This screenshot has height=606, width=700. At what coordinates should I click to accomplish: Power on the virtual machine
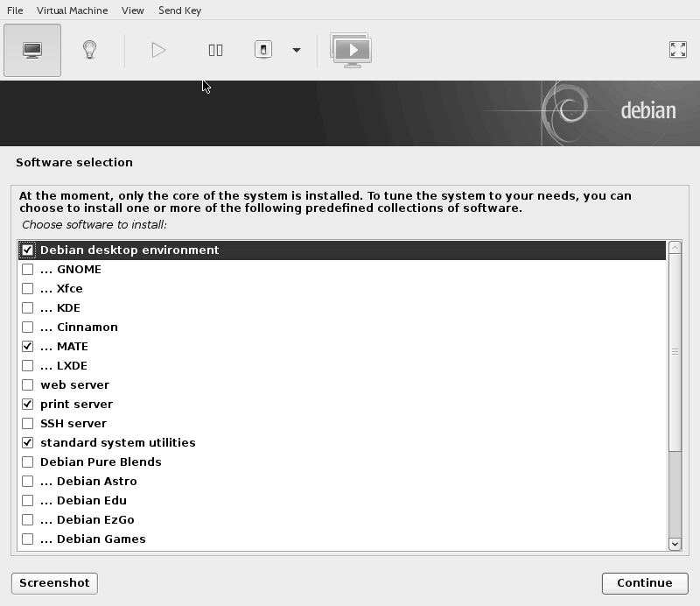(x=158, y=50)
